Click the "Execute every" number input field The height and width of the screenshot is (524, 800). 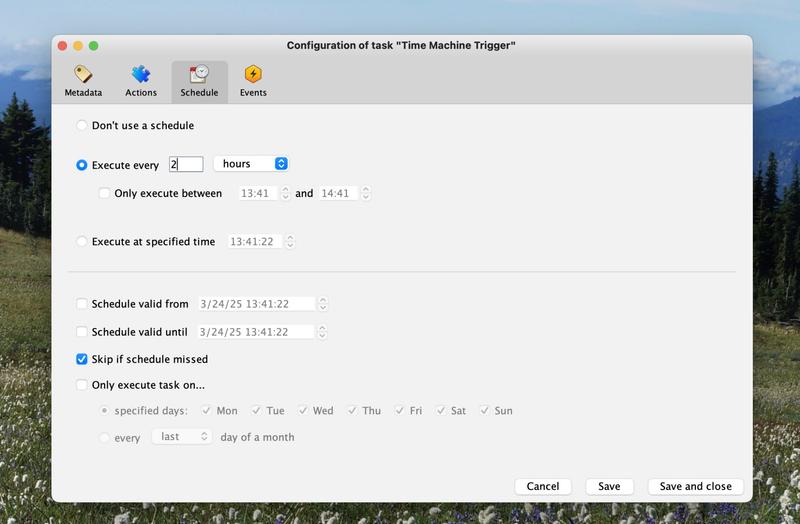pyautogui.click(x=186, y=164)
